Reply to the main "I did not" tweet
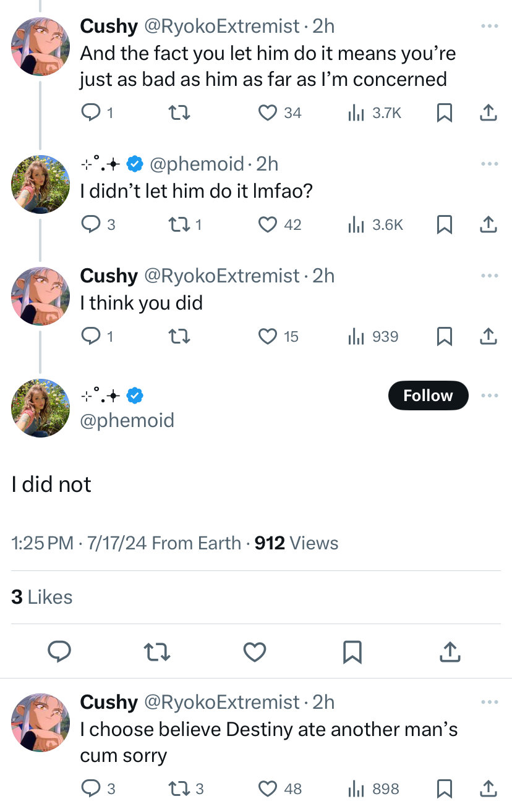Viewport: 512px width, 812px height. 59,652
